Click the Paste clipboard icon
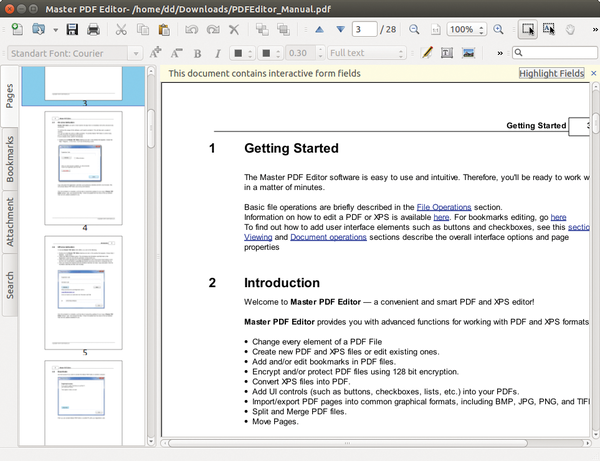The image size is (600, 461). coord(164,29)
